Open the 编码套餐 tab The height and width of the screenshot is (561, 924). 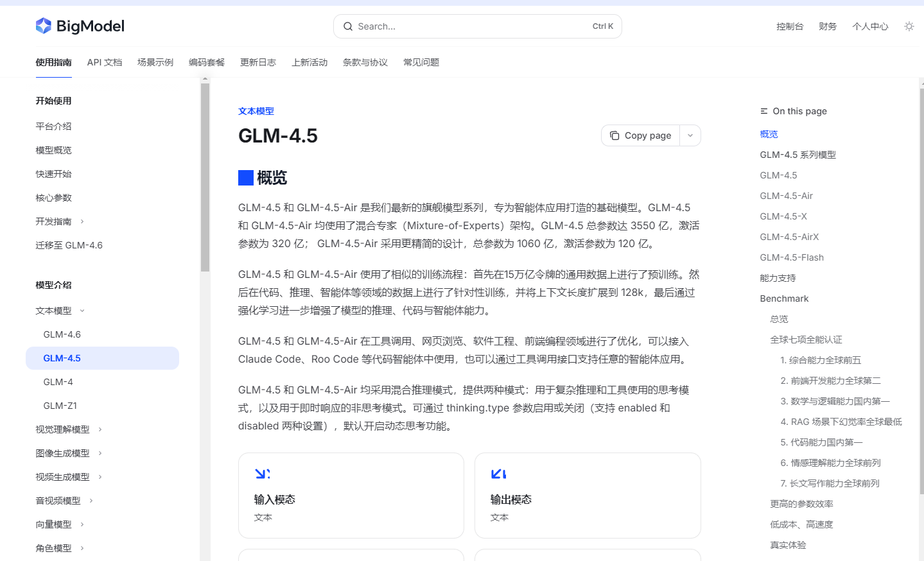[x=207, y=62]
